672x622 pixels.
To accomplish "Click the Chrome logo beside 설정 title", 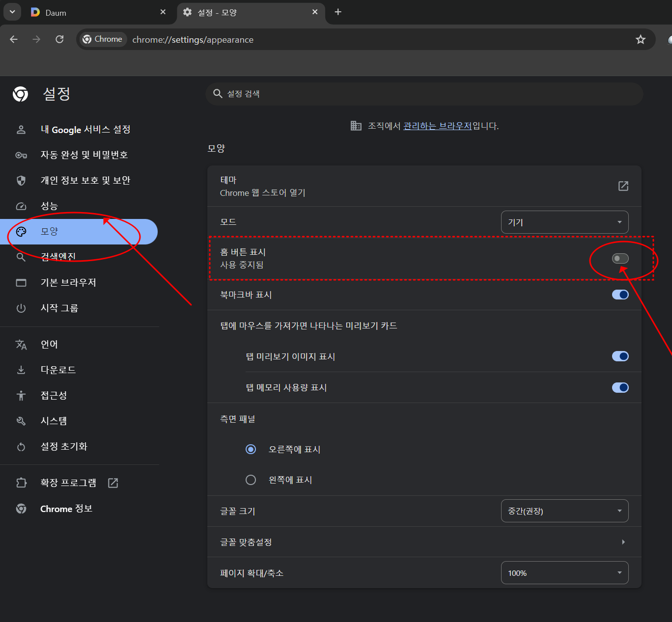I will 21,94.
